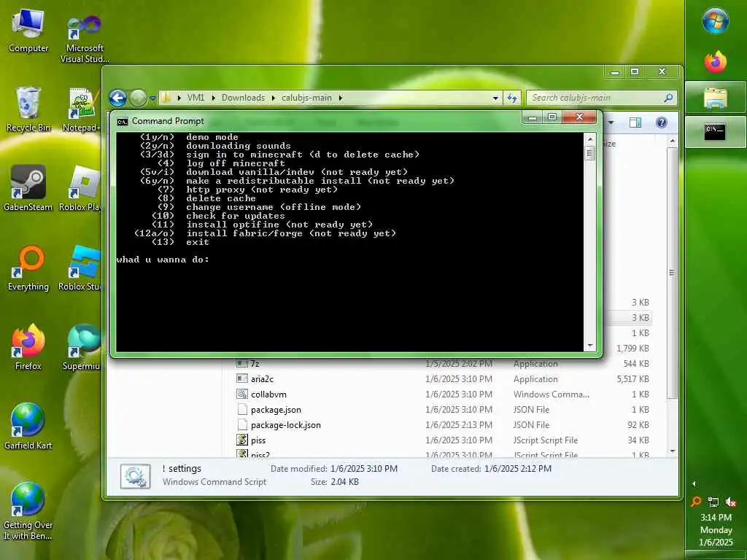Viewport: 747px width, 560px height.
Task: Open the taskbar clock showing 3:14 PM
Action: [x=716, y=529]
